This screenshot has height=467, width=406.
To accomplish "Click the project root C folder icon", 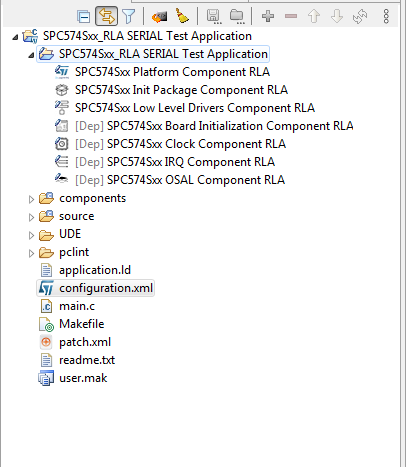I will pos(30,36).
